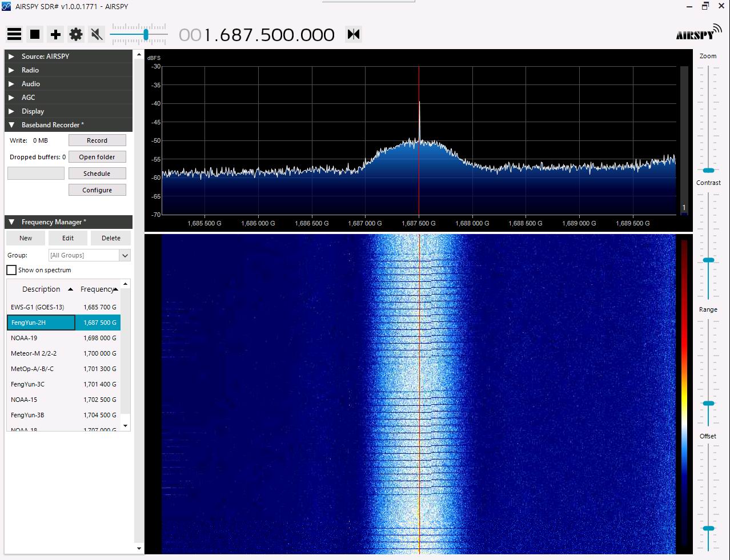
Task: Expand the Radio panel
Action: click(69, 70)
